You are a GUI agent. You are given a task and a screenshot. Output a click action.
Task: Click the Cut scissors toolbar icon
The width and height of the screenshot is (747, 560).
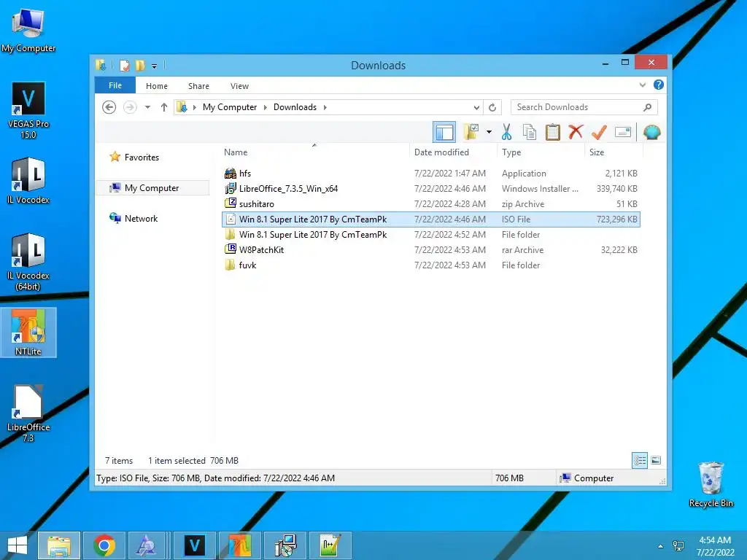[x=506, y=132]
